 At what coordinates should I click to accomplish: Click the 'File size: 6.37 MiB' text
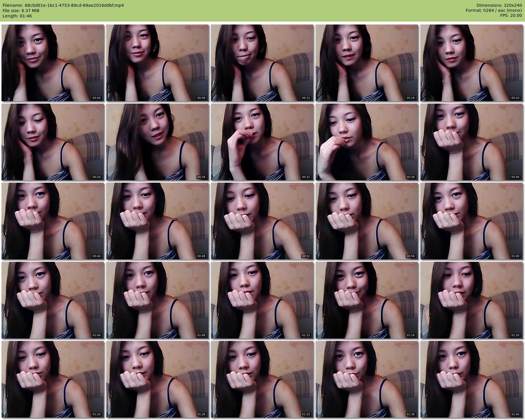tap(21, 11)
